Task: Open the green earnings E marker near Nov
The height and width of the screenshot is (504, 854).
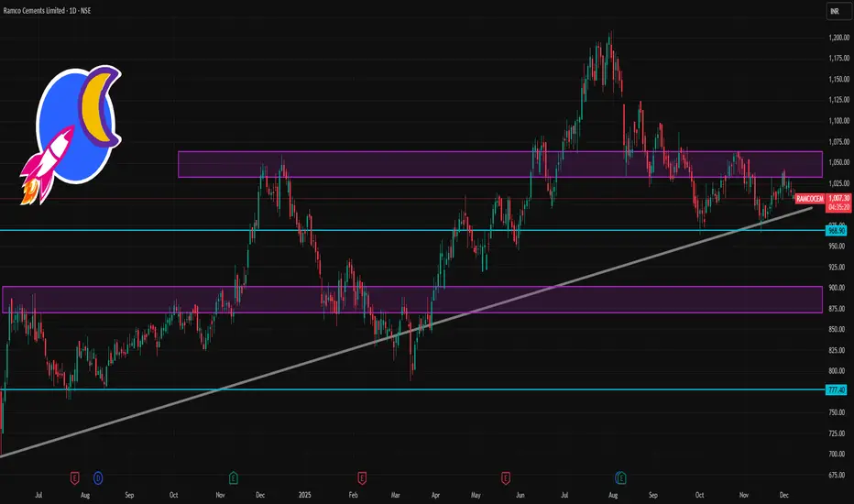Action: coord(233,478)
